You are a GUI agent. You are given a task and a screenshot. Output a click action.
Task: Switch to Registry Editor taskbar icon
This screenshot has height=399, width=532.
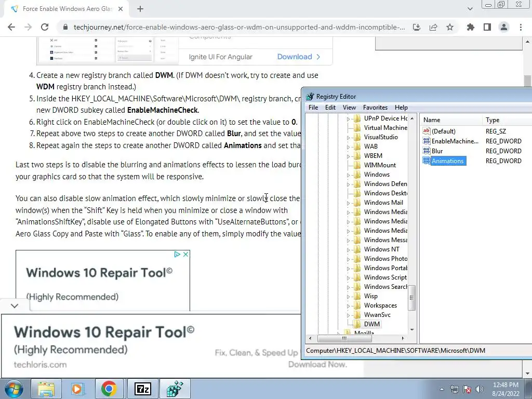click(x=175, y=389)
